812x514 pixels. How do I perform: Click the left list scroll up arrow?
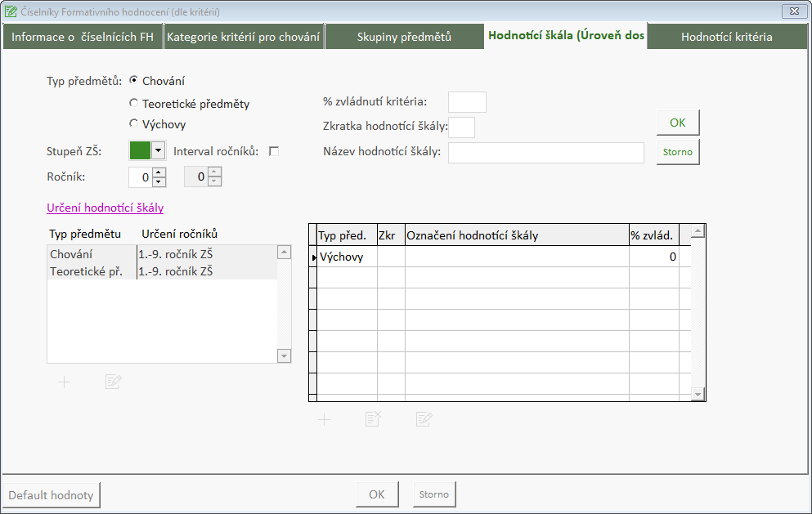click(x=284, y=252)
